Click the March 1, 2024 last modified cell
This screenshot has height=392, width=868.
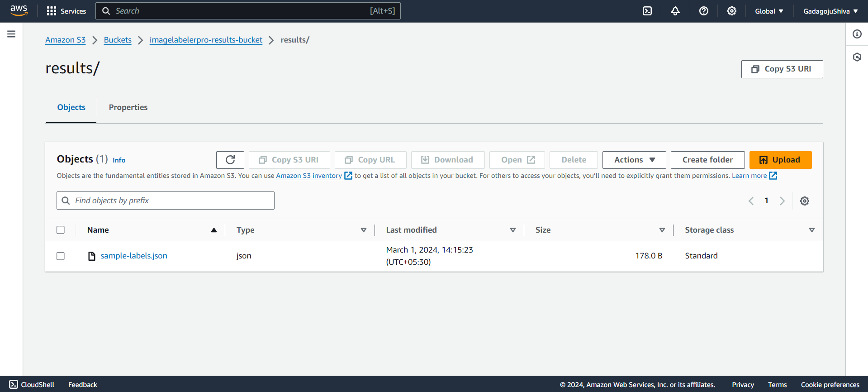[429, 256]
